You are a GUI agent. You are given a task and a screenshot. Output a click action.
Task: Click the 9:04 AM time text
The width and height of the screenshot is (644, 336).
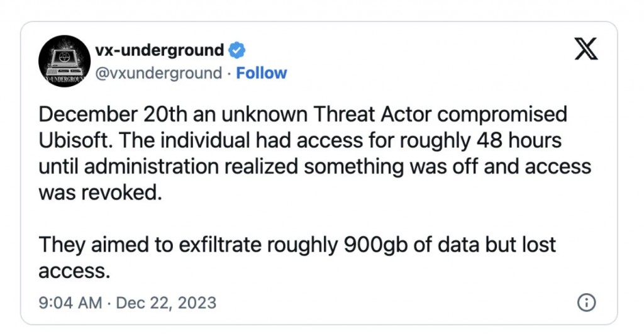click(x=69, y=303)
